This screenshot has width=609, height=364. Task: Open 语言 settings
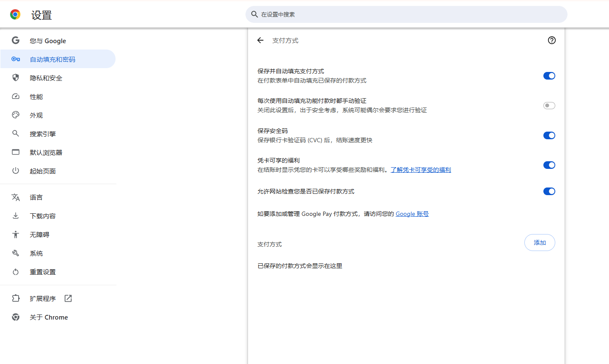point(58,197)
